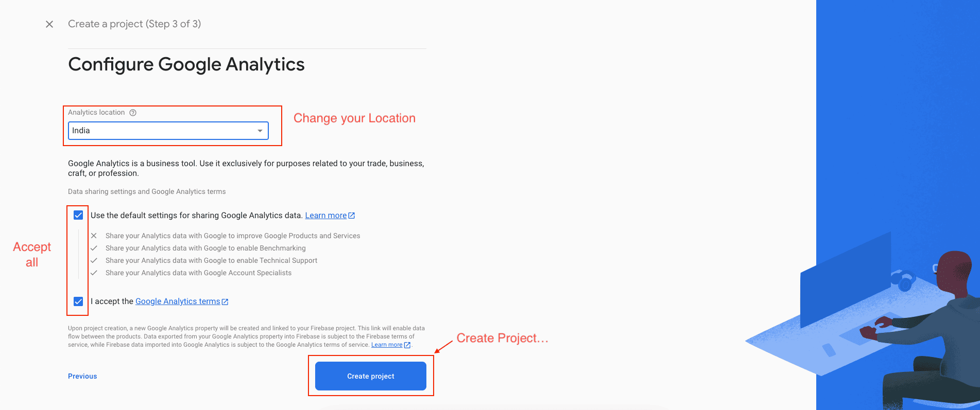Click the checkmark beside Technical Support sharing
Viewport: 980px width, 410px height.
(94, 260)
